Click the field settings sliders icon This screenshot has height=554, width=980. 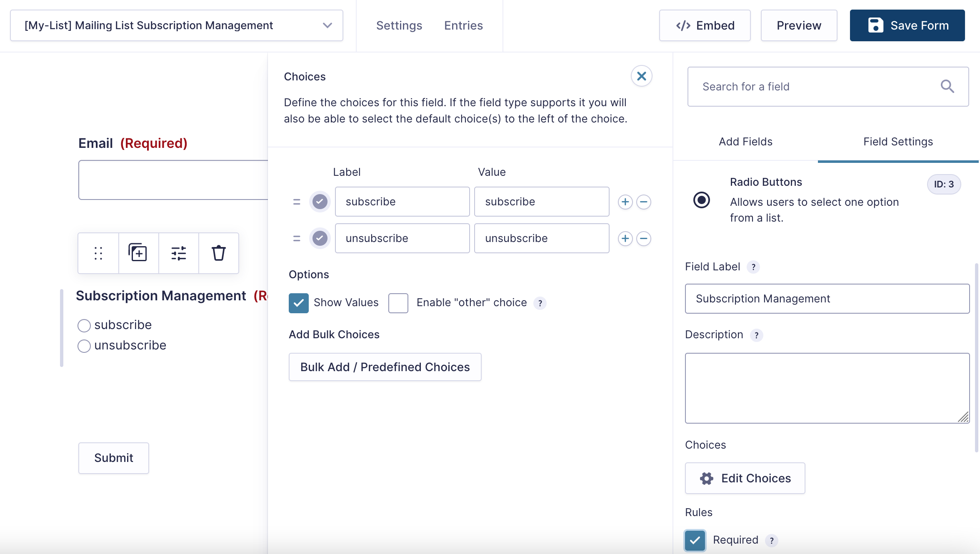click(x=178, y=253)
